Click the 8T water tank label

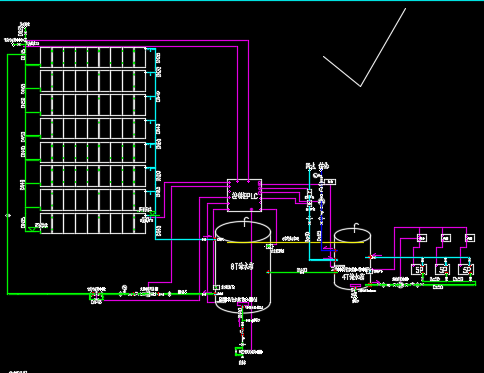242,266
